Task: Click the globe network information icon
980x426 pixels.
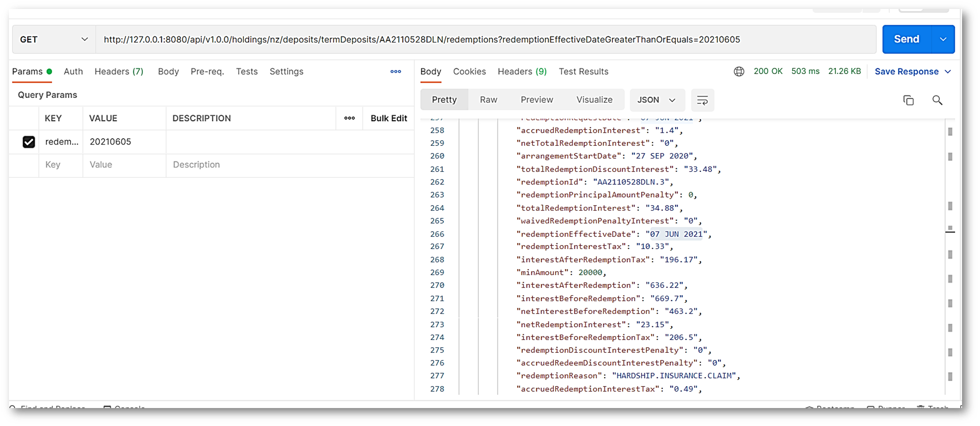Action: (x=739, y=71)
